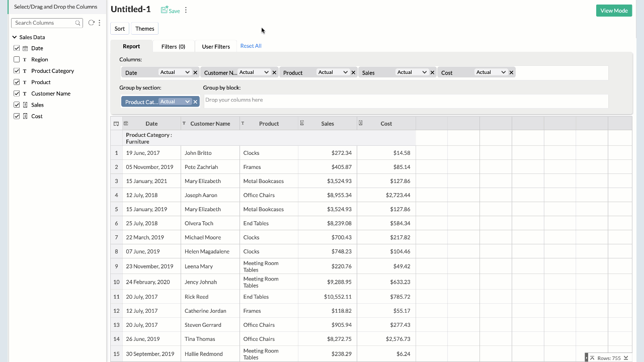The image size is (644, 362).
Task: Select row number 7
Action: pos(116,237)
